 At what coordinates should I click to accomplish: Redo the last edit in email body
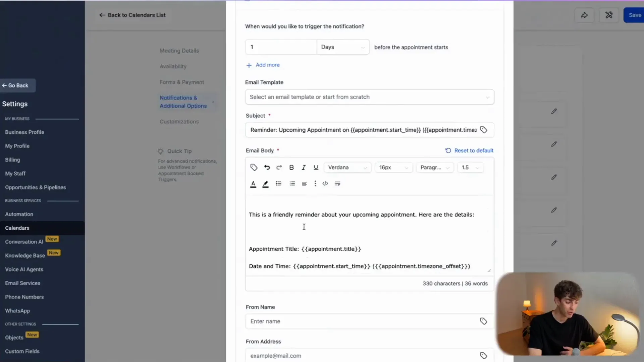coord(279,167)
